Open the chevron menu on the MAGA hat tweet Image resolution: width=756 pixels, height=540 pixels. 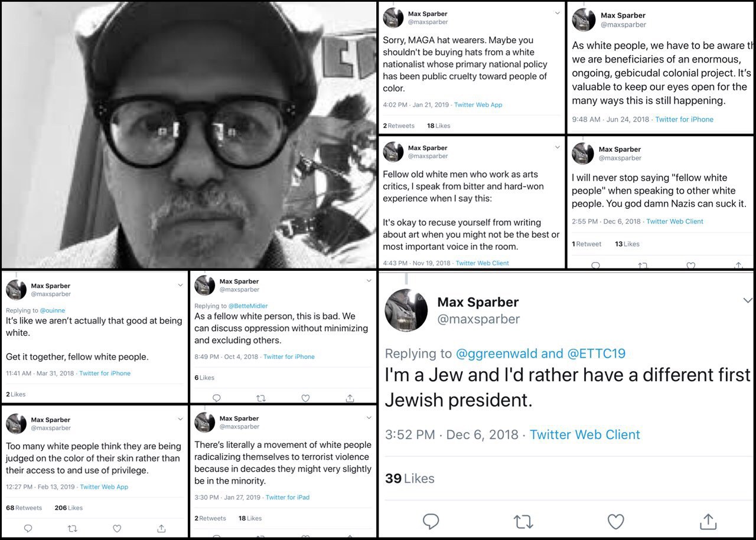pyautogui.click(x=557, y=13)
